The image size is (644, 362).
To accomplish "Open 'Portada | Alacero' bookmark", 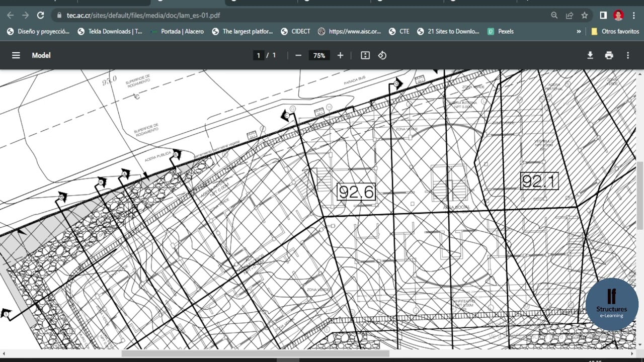I will [177, 31].
